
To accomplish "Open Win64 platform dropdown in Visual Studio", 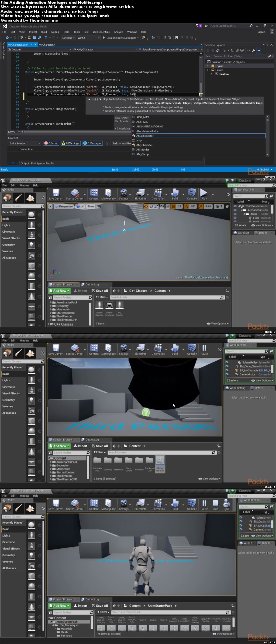I will coord(88,38).
